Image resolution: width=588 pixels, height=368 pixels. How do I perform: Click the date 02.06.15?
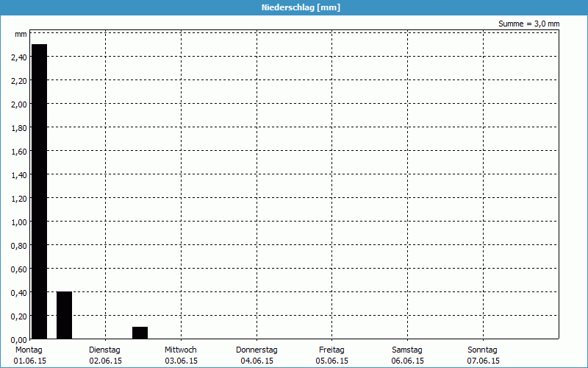click(105, 361)
